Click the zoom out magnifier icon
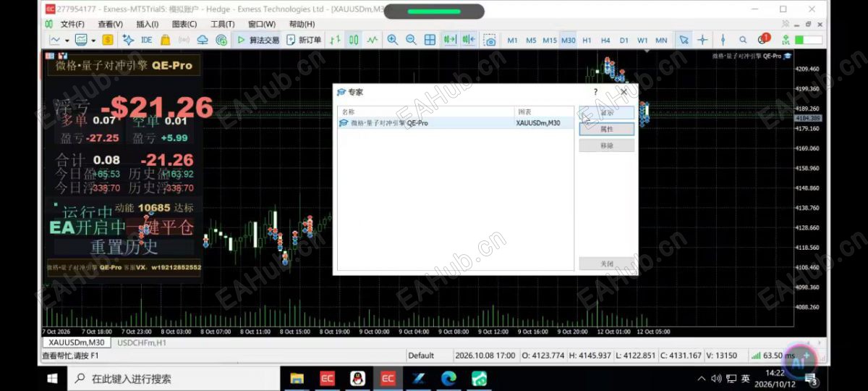 [411, 40]
